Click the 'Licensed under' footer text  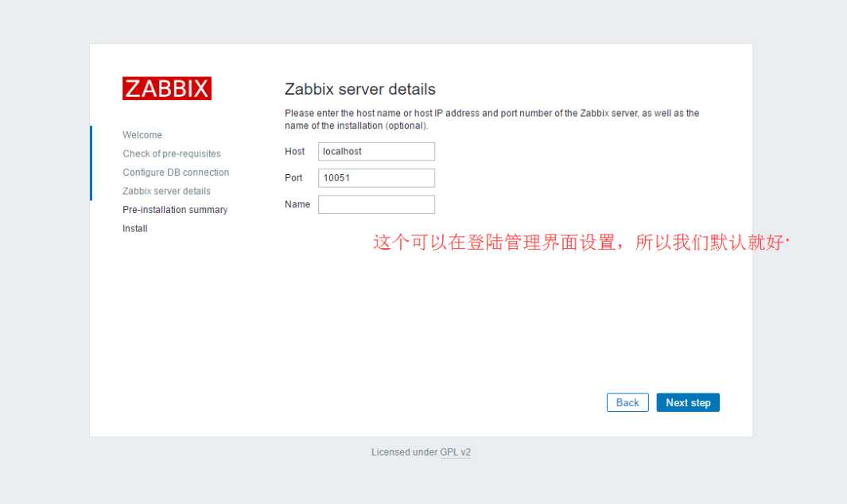pyautogui.click(x=404, y=452)
